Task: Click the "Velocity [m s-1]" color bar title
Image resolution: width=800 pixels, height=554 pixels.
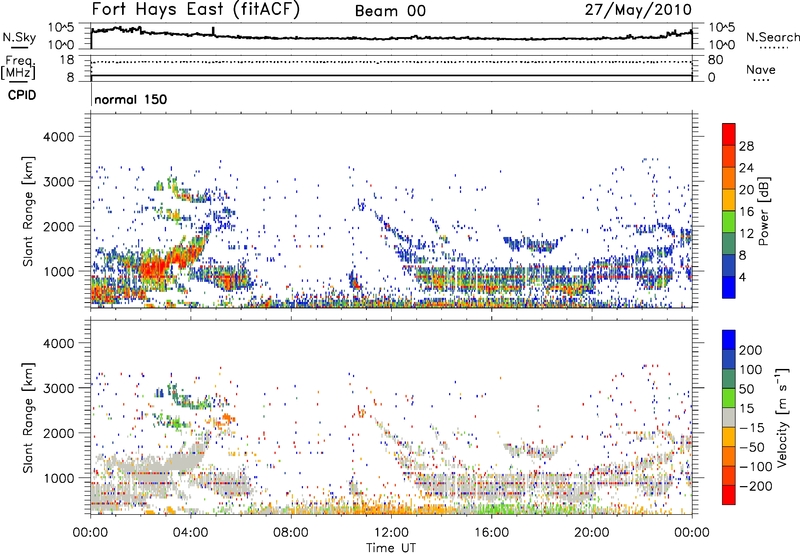Action: (x=783, y=417)
